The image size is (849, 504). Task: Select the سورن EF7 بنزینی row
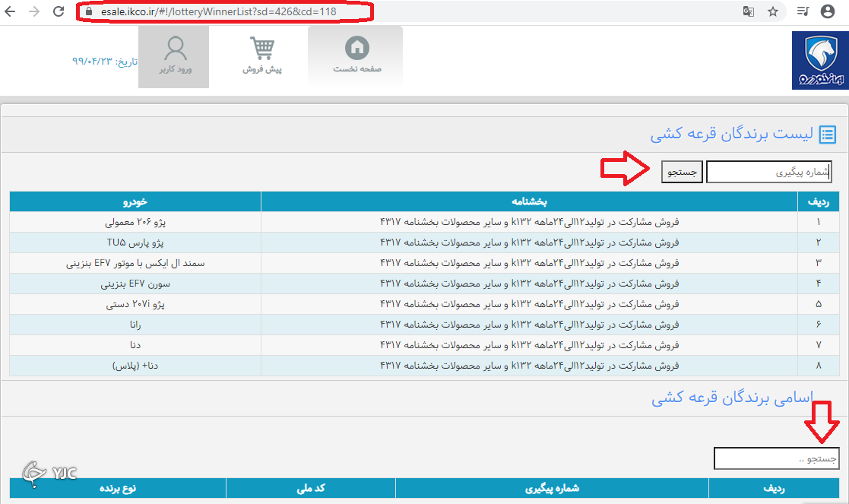(135, 284)
